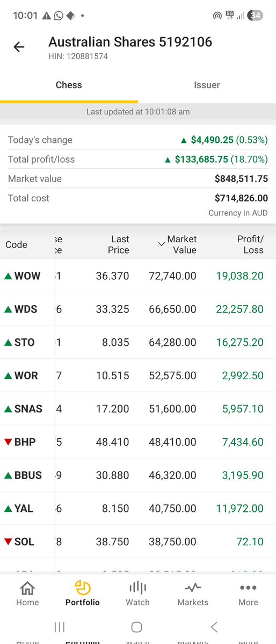The image size is (276, 644).
Task: Open the SNAS holding code
Action: (x=28, y=409)
